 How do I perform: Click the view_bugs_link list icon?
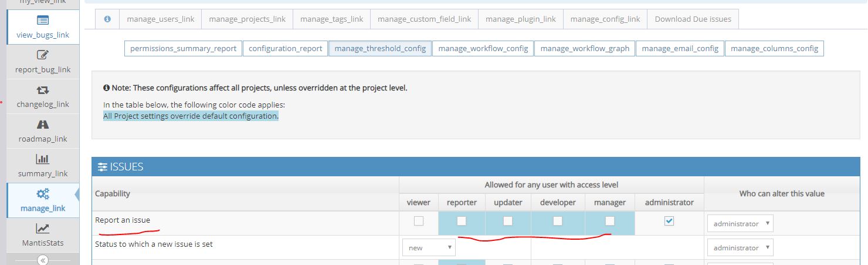pyautogui.click(x=43, y=21)
